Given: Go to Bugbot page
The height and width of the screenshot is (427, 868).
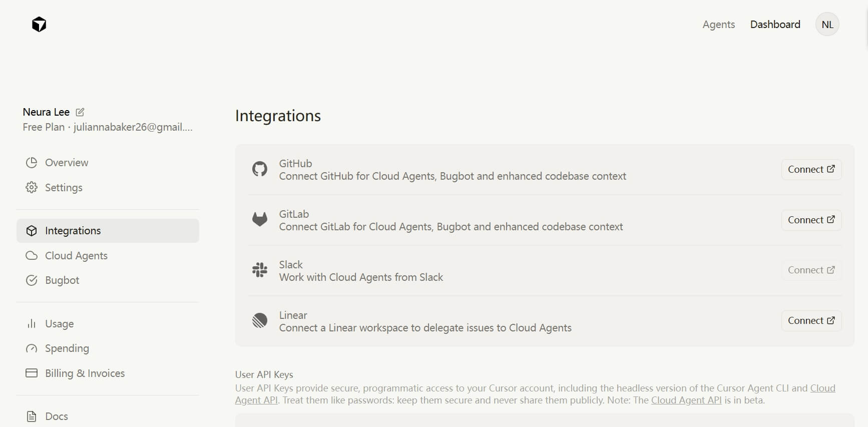Looking at the screenshot, I should (62, 280).
